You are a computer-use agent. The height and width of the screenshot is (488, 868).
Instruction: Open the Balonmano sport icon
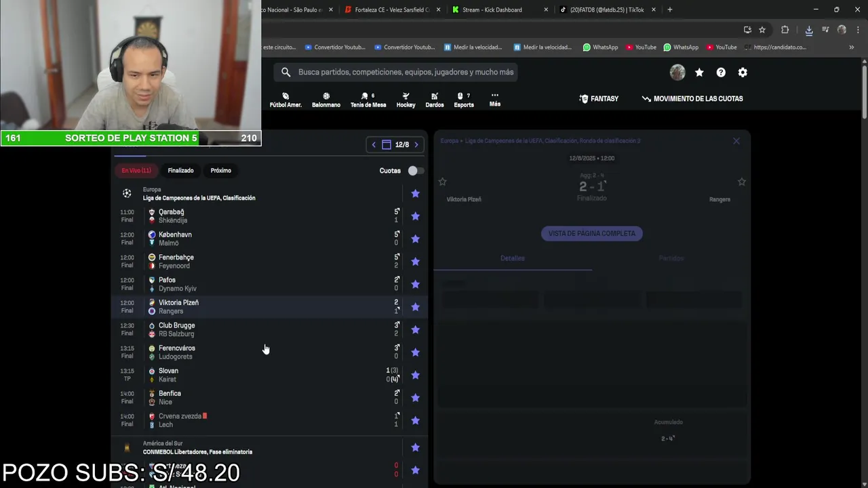coord(326,100)
